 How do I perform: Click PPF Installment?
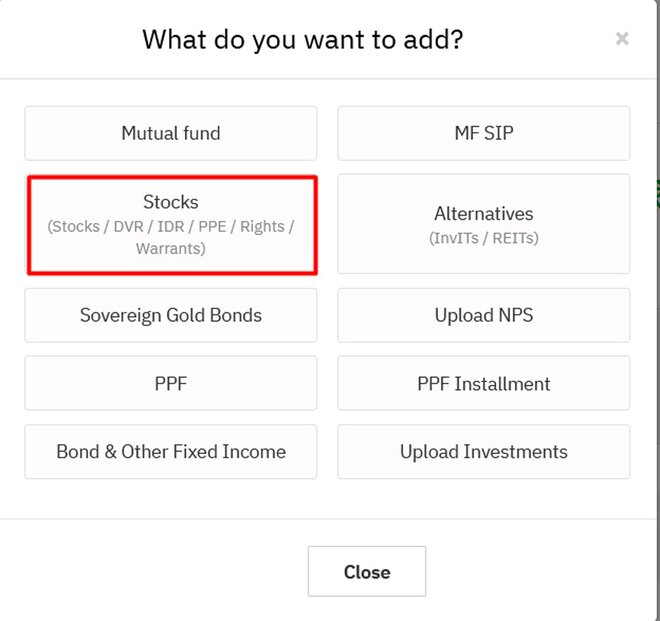pos(484,384)
